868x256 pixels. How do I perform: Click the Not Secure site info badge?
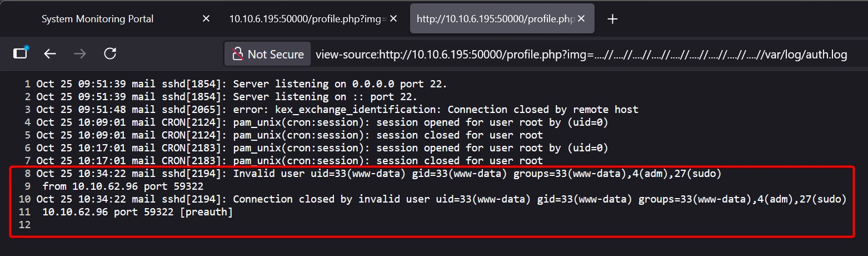click(x=267, y=54)
